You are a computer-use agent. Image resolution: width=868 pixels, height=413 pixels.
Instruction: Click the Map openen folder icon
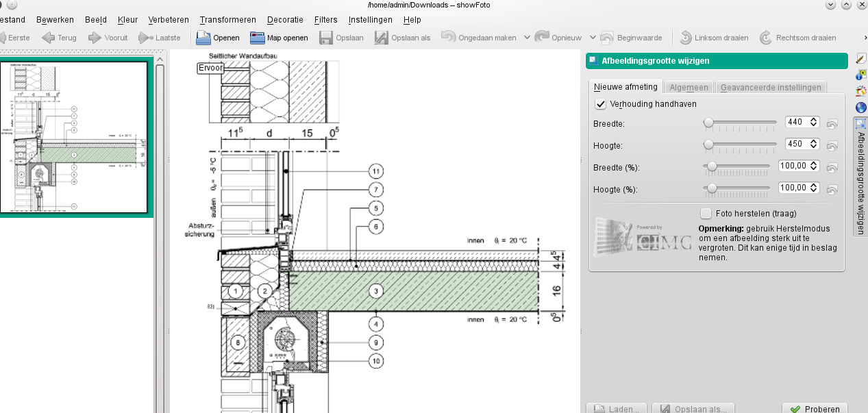pos(257,38)
